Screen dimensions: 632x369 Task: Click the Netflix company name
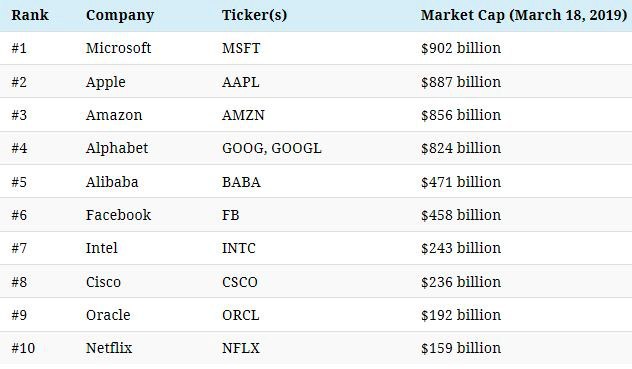pos(109,348)
